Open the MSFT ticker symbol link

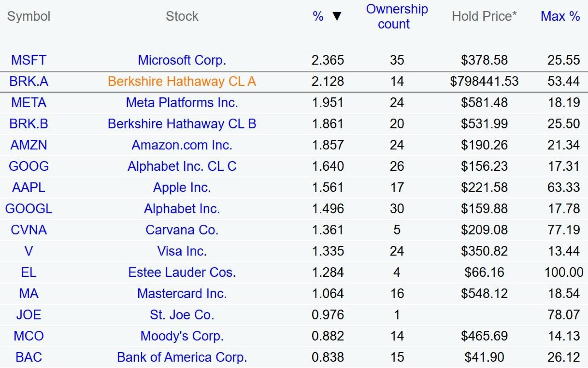click(29, 60)
